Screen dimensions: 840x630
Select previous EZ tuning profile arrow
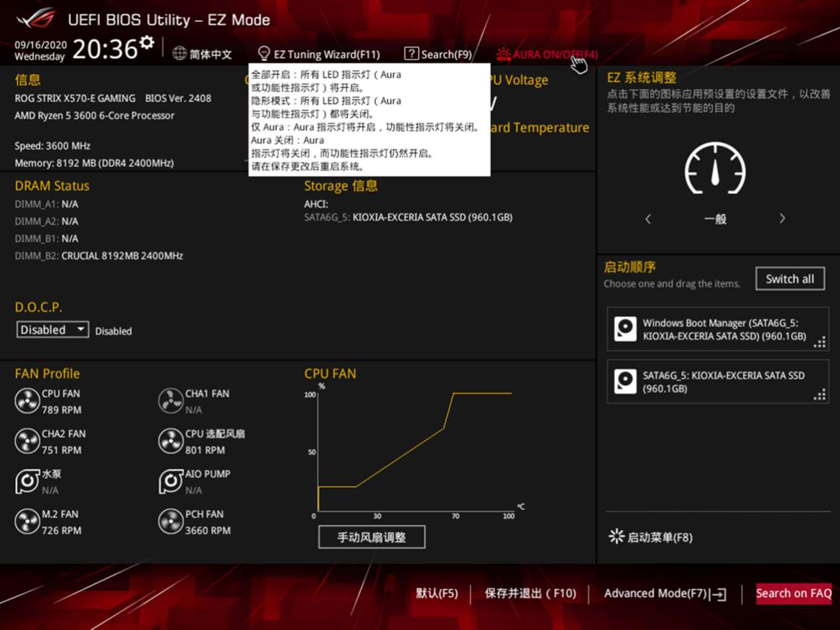(648, 218)
